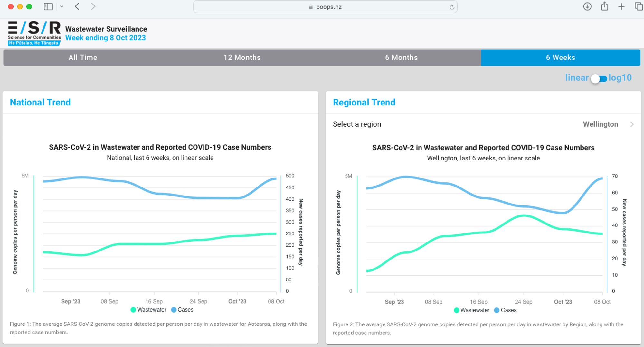
Task: Go back using the back arrow
Action: click(x=77, y=6)
